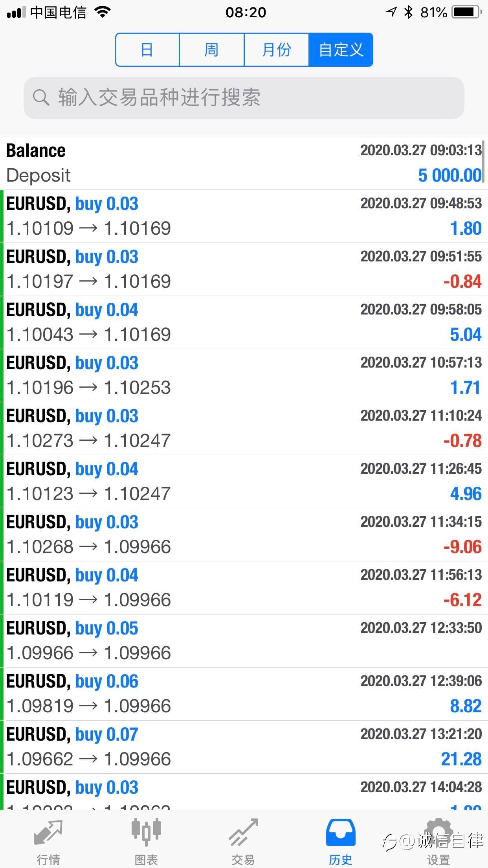Open the Balance Deposit 5 000.00 entry
The width and height of the screenshot is (488, 868).
[244, 163]
